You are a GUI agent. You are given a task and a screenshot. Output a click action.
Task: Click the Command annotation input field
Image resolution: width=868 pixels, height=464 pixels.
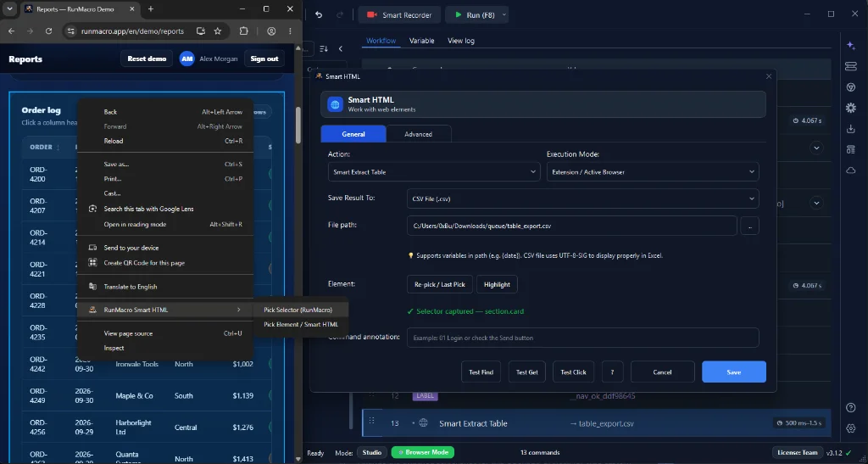583,338
